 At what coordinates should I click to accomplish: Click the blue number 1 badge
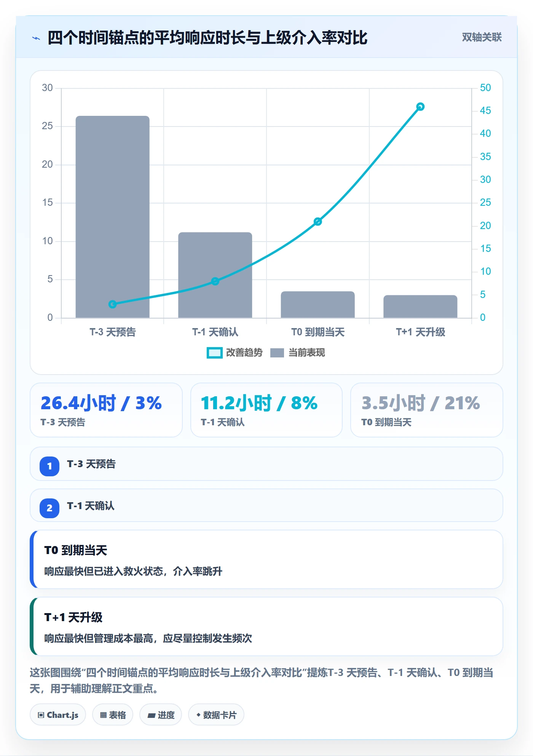pos(49,466)
